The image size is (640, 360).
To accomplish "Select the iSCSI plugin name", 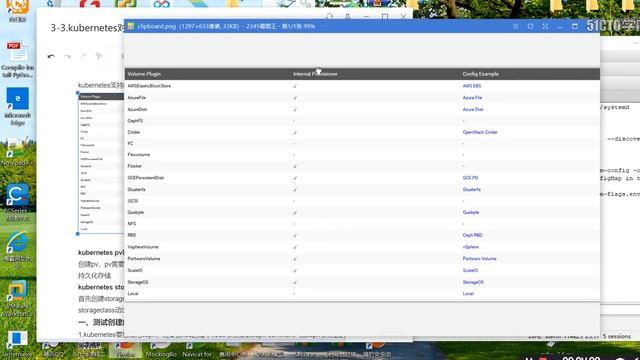I will (133, 201).
